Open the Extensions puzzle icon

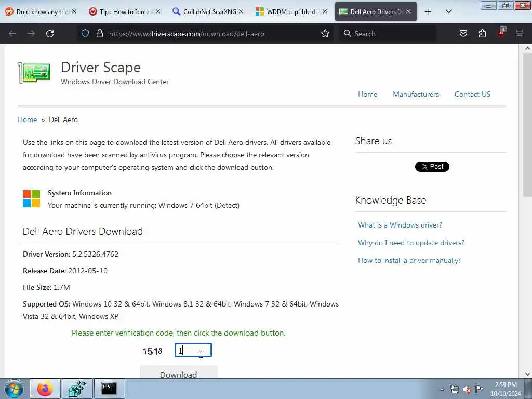[482, 33]
